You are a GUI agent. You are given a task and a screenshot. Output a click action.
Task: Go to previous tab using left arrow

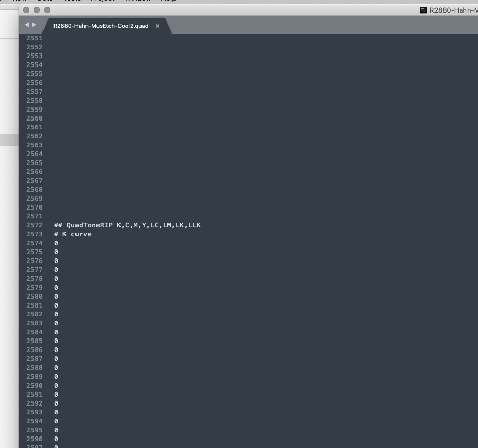pyautogui.click(x=27, y=25)
